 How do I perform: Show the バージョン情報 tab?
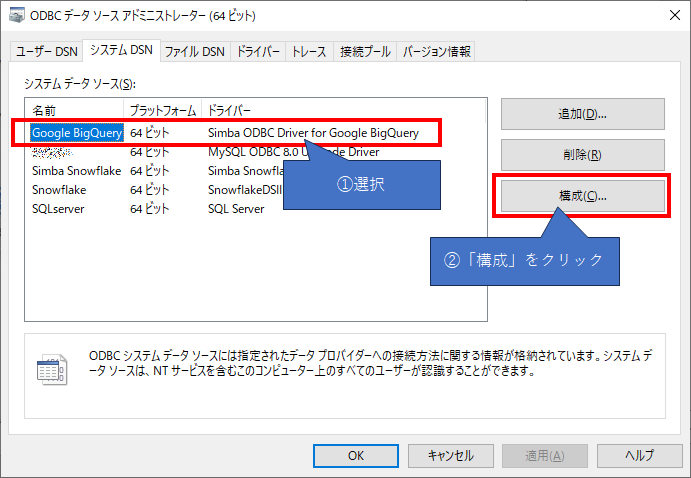click(436, 52)
